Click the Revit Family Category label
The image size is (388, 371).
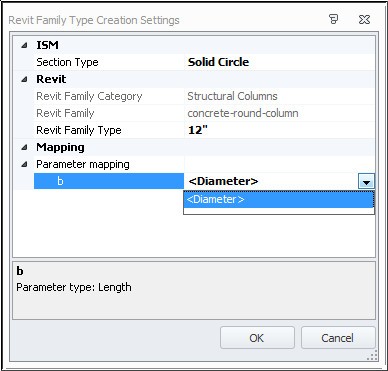point(89,96)
